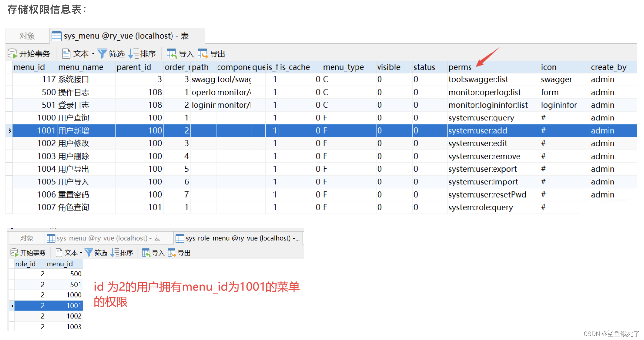Click the 导出 icon in lower window toolbar
Image resolution: width=644 pixels, height=340 pixels.
[172, 253]
